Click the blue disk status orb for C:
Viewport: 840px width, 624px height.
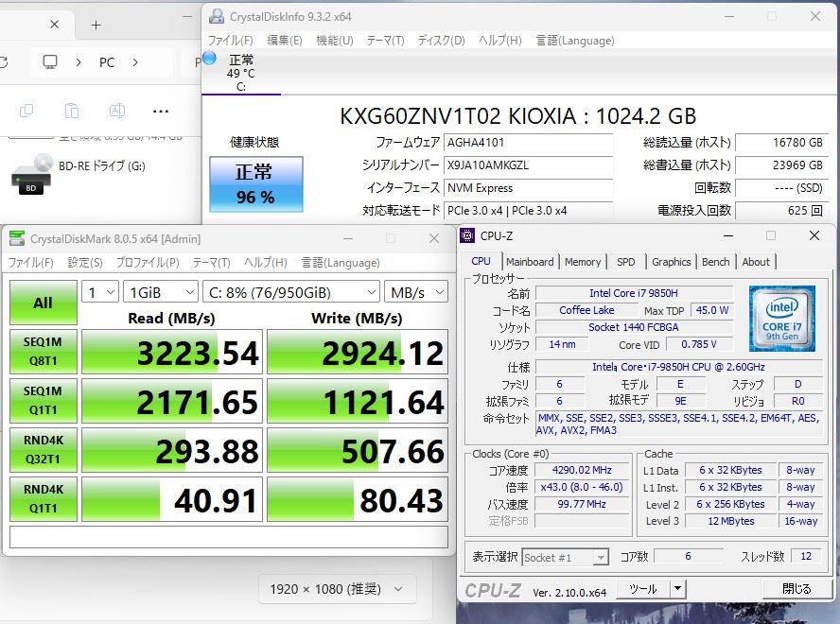point(209,58)
